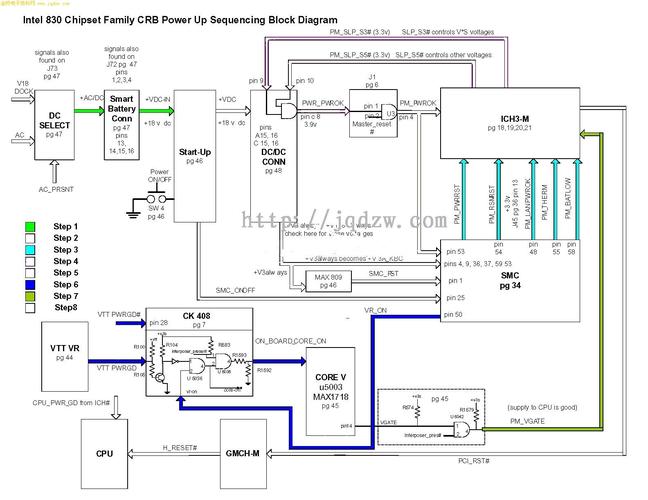This screenshot has width=648, height=500.
Task: Click the DC SELECT block
Action: pyautogui.click(x=54, y=125)
